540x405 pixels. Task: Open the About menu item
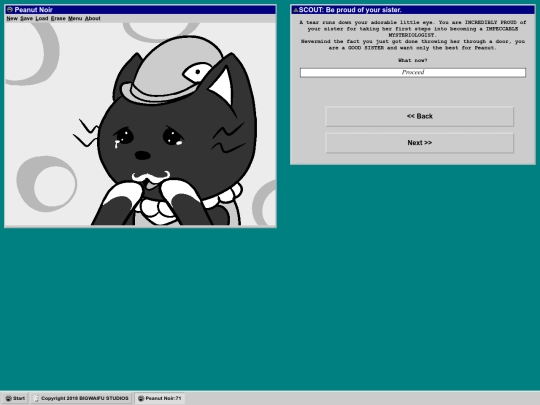click(x=93, y=19)
